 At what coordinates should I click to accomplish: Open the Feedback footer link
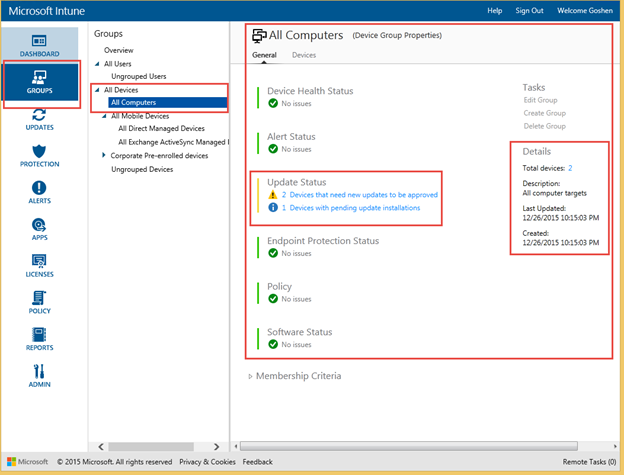pos(257,462)
